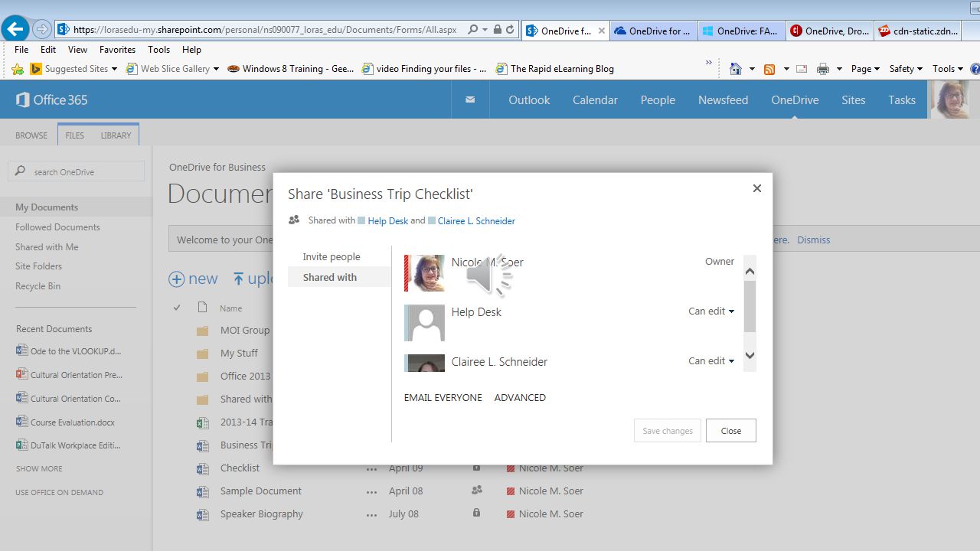Click the Save changes button
The image size is (980, 551).
[668, 431]
